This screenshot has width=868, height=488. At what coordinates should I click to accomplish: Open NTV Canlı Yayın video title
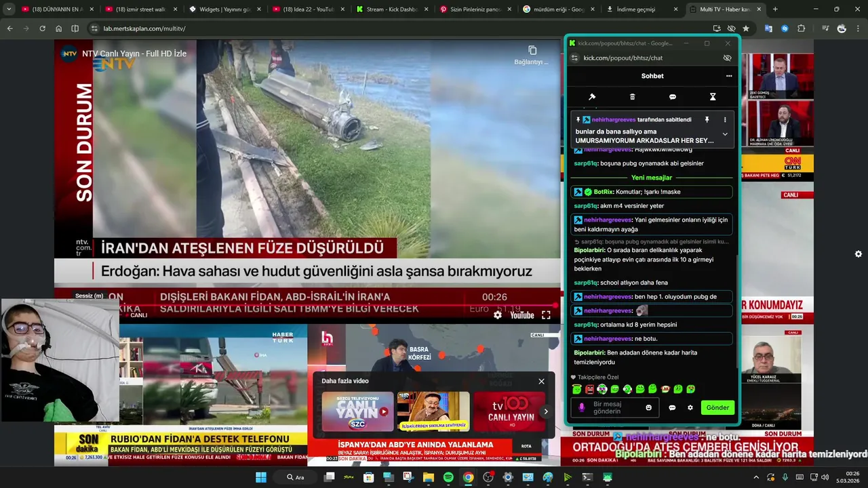point(134,54)
